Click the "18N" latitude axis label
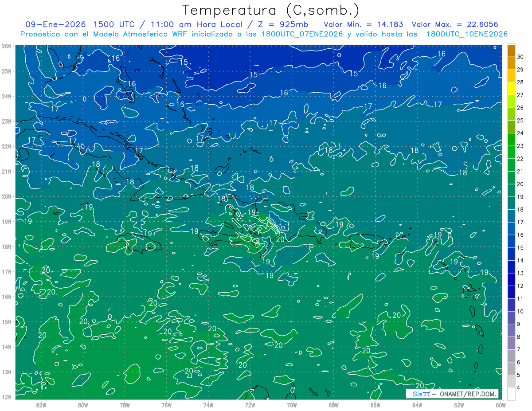Viewport: 532px width, 411px height. (x=6, y=246)
